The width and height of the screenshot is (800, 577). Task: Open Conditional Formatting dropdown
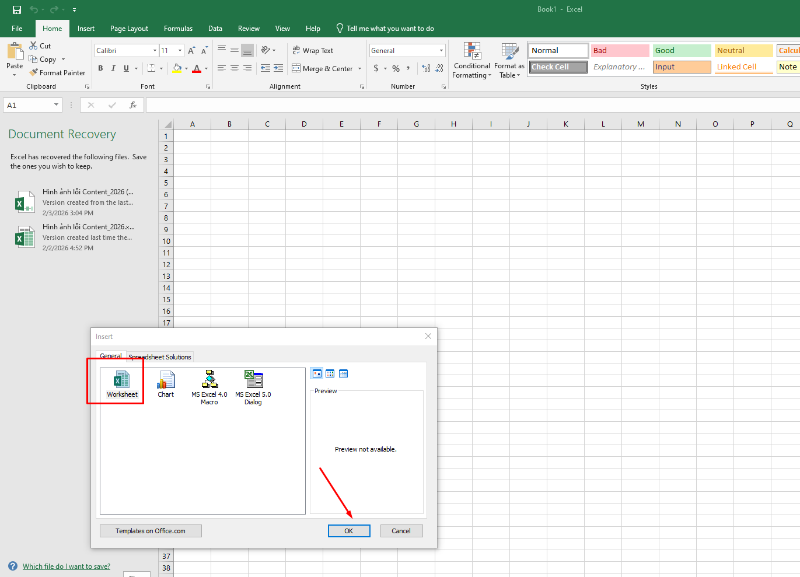472,60
